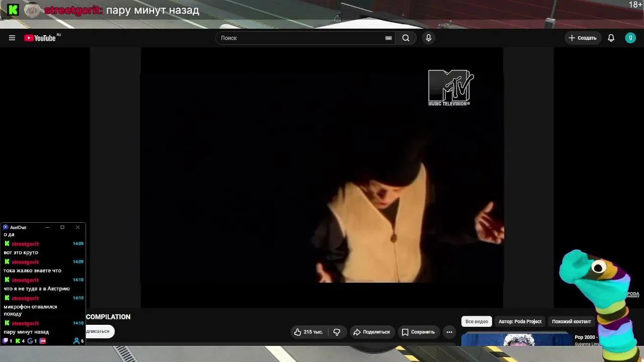This screenshot has height=362, width=644.
Task: Click chat message 'что я не туда а в Австрию'
Action: point(37,289)
